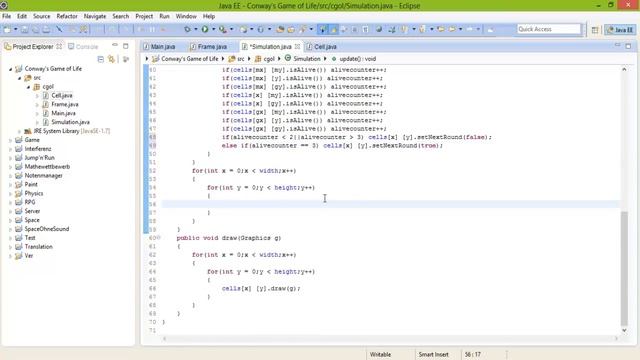Click the Search flashlight toolbar icon

(x=303, y=29)
